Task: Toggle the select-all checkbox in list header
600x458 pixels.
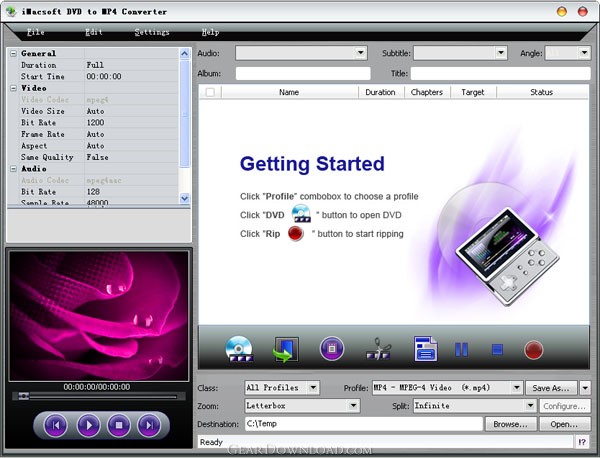Action: (210, 92)
